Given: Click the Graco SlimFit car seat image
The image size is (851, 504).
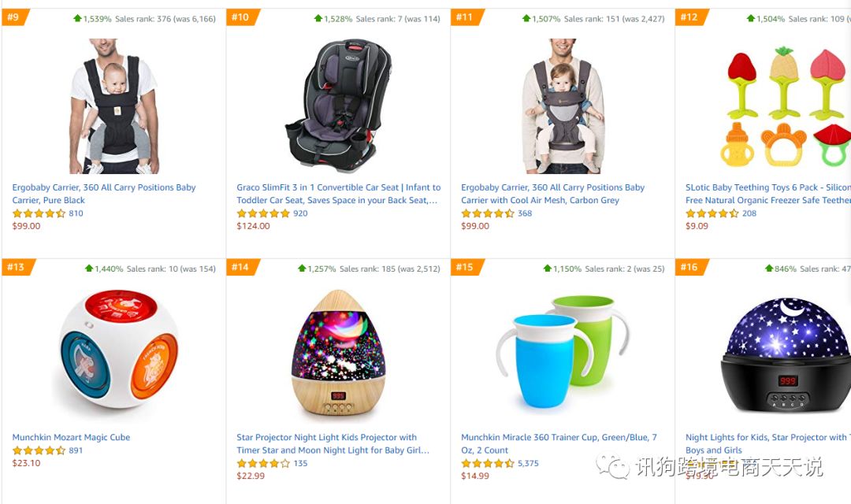Looking at the screenshot, I should (x=337, y=106).
